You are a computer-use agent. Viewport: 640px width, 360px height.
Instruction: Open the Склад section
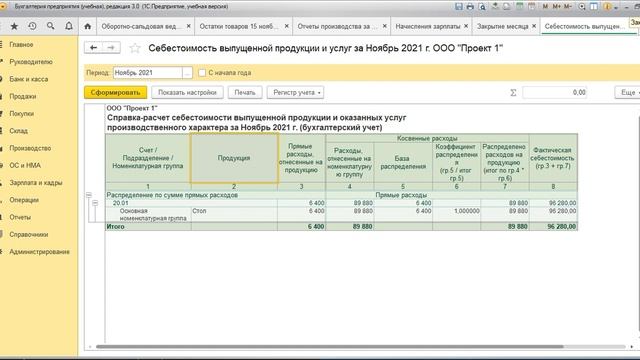pyautogui.click(x=18, y=131)
